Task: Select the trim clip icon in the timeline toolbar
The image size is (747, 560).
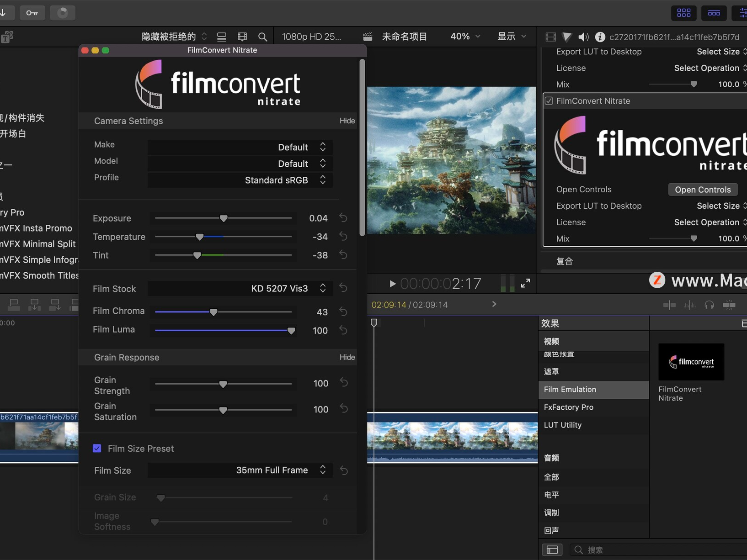Action: pyautogui.click(x=670, y=305)
